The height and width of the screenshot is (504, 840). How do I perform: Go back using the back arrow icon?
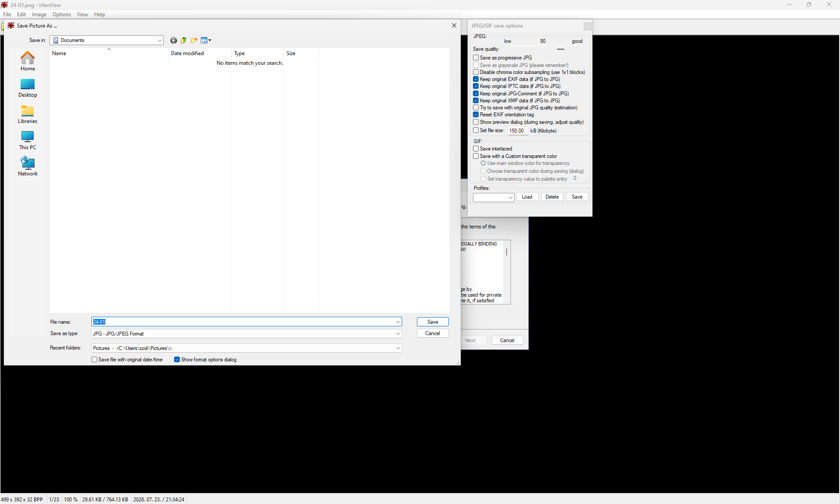(174, 40)
